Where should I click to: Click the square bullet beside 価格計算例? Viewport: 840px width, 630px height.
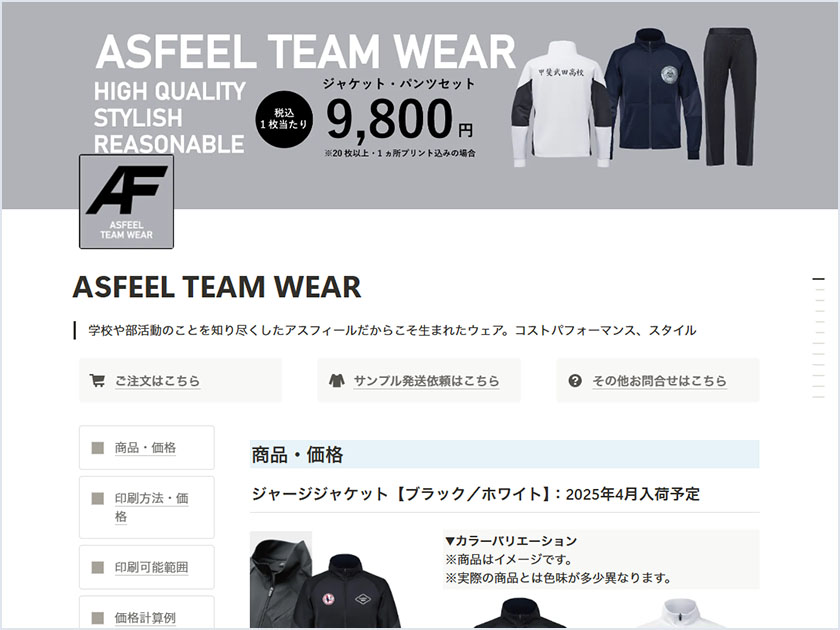click(98, 618)
